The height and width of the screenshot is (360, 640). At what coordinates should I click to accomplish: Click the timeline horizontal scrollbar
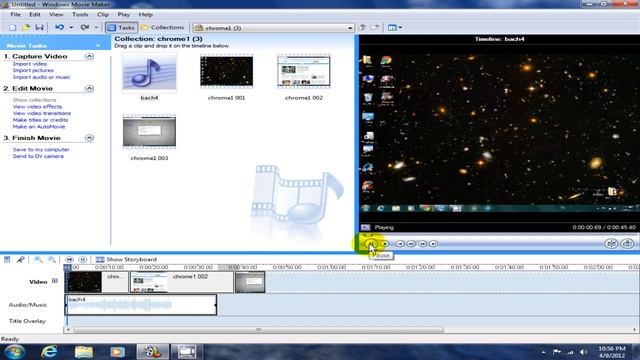[258, 329]
